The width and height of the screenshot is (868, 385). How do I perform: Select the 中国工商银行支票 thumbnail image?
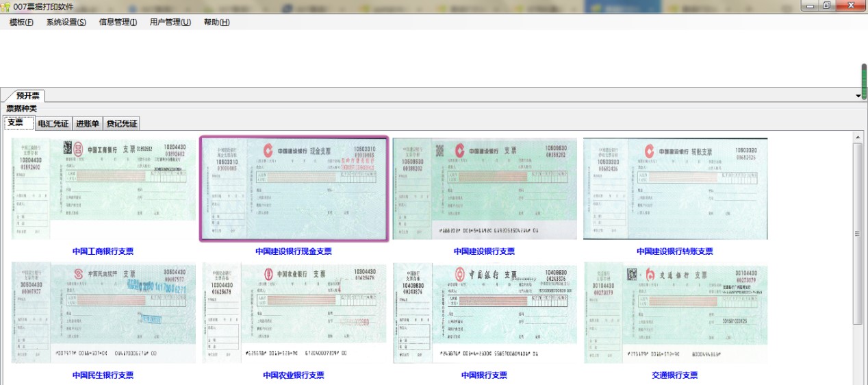103,189
